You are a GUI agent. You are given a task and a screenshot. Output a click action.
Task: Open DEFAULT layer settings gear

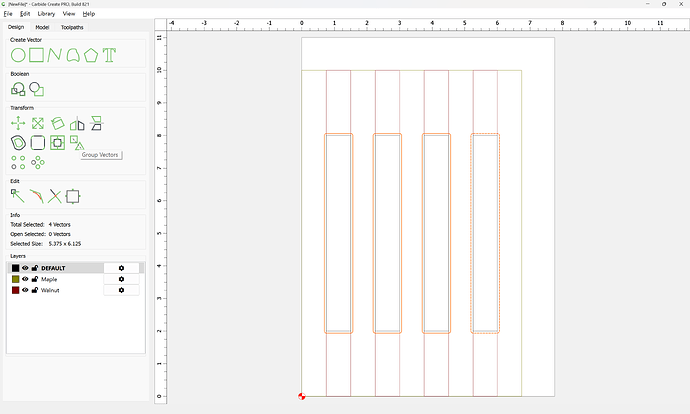[121, 268]
